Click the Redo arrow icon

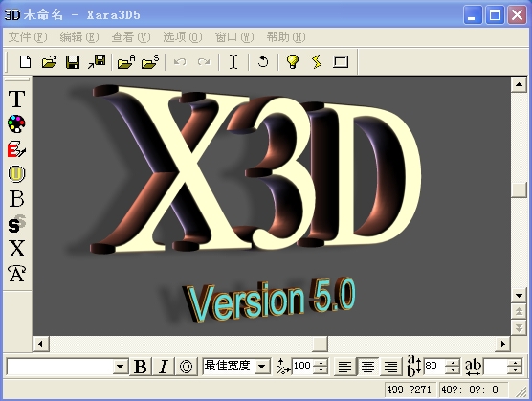pyautogui.click(x=204, y=62)
